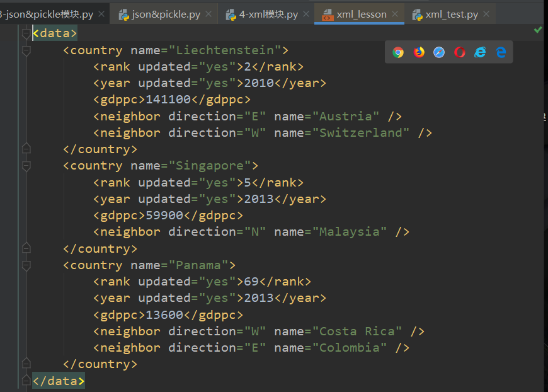This screenshot has height=392, width=548.
Task: Collapse fold at closing data tag
Action: pos(26,381)
